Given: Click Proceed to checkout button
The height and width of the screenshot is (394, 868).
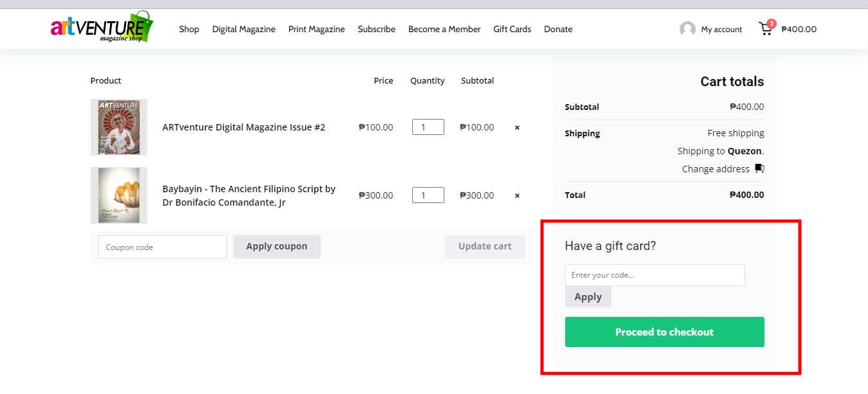Looking at the screenshot, I should (664, 332).
